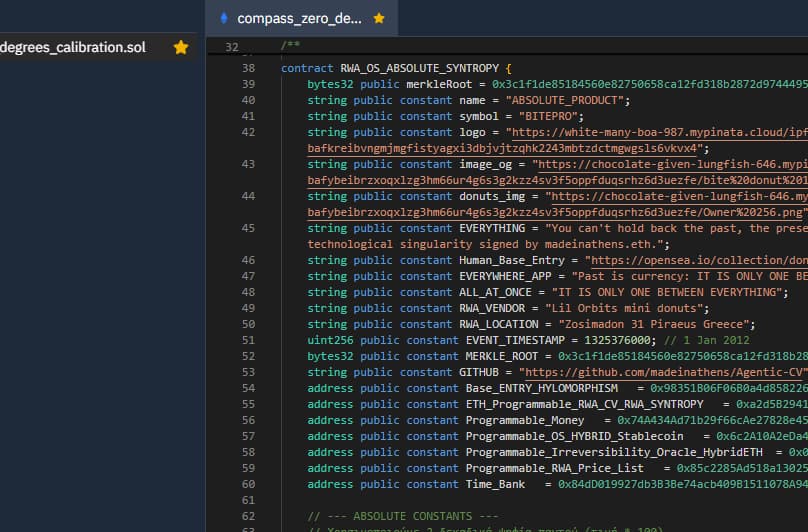Click the contract name RWA_OS_ABSOLUTE_SYNTROPY
The width and height of the screenshot is (808, 532).
click(x=420, y=68)
